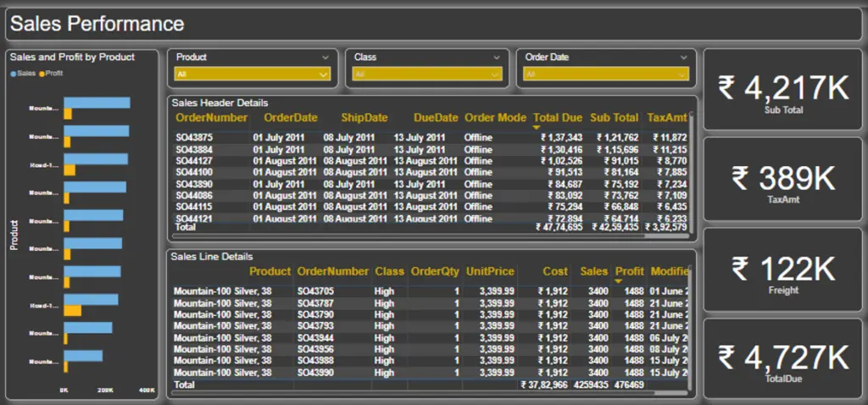This screenshot has height=405, width=868.
Task: Collapse the Order Date slicer header chevron
Action: 683,58
